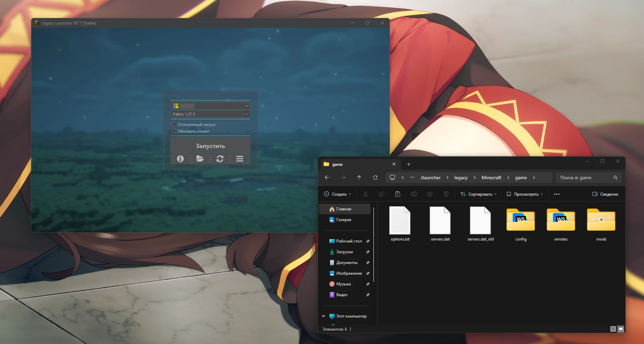Screen dimensions: 644x344
Task: Click the Delete trash icon in toolbar
Action: (446, 194)
